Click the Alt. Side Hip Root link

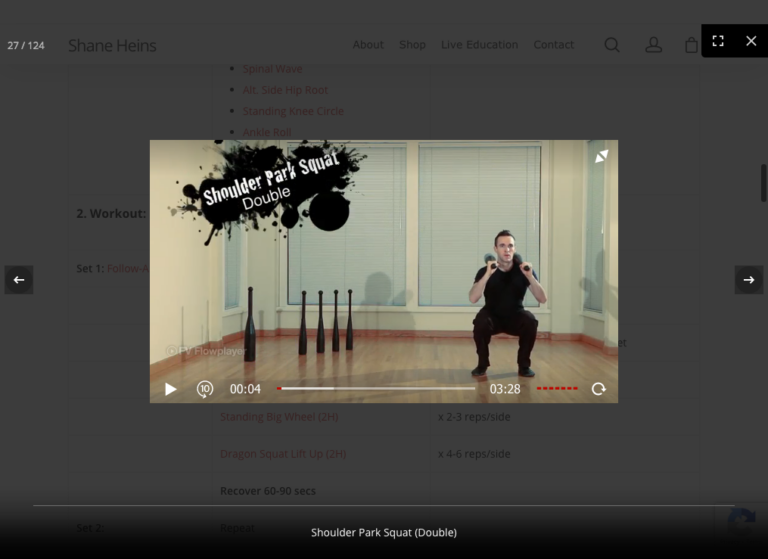click(285, 90)
